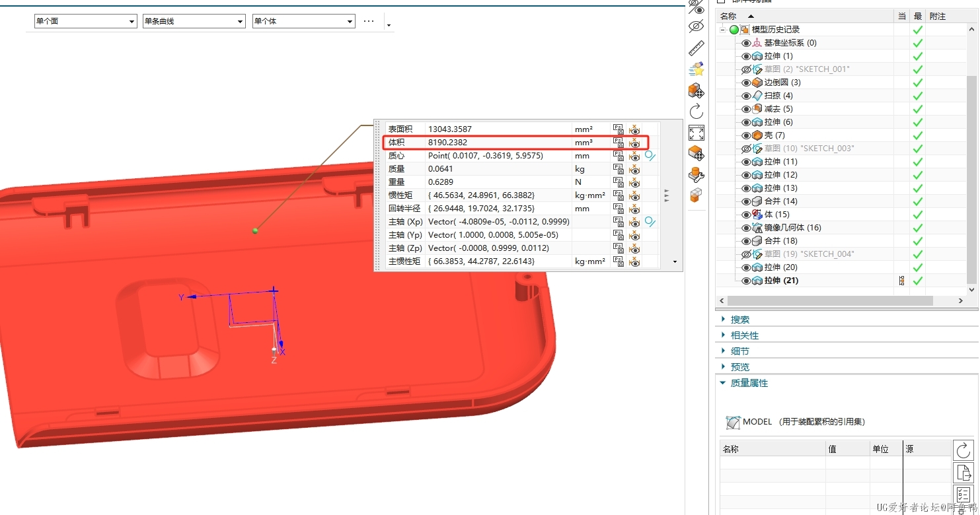980x515 pixels.
Task: Click the 最 column header in navigator
Action: click(x=918, y=16)
